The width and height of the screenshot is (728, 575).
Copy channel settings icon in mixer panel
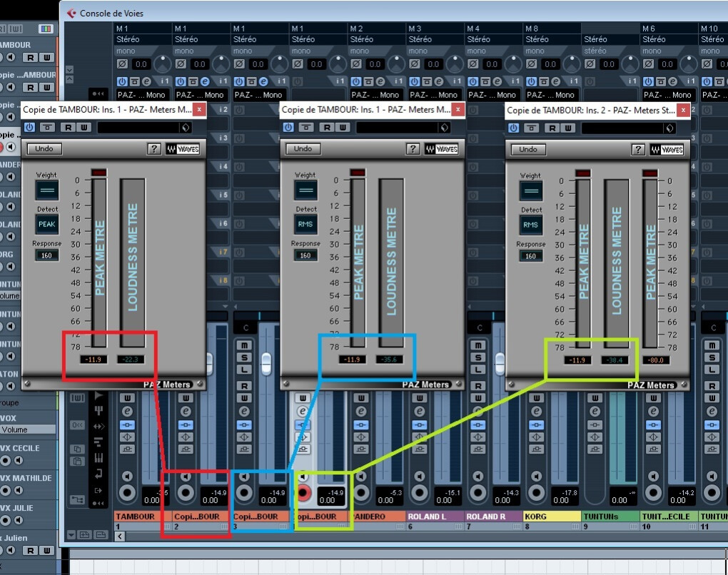tap(77, 449)
